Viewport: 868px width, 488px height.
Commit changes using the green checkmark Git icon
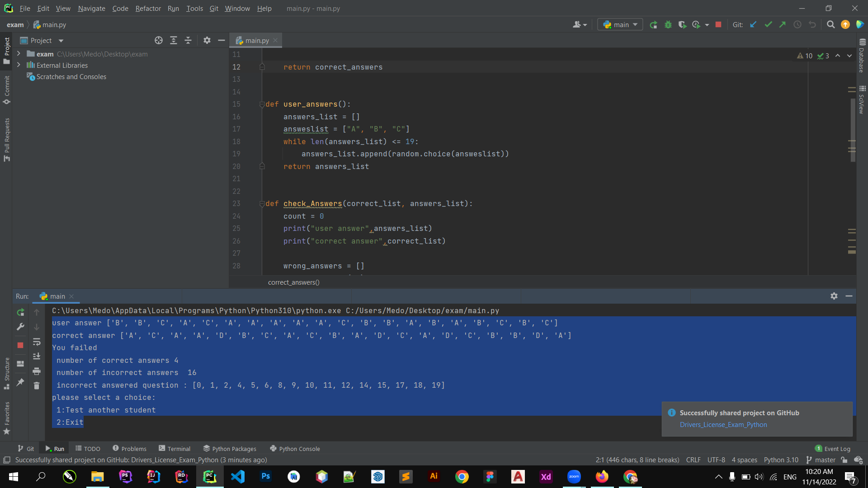pos(768,24)
